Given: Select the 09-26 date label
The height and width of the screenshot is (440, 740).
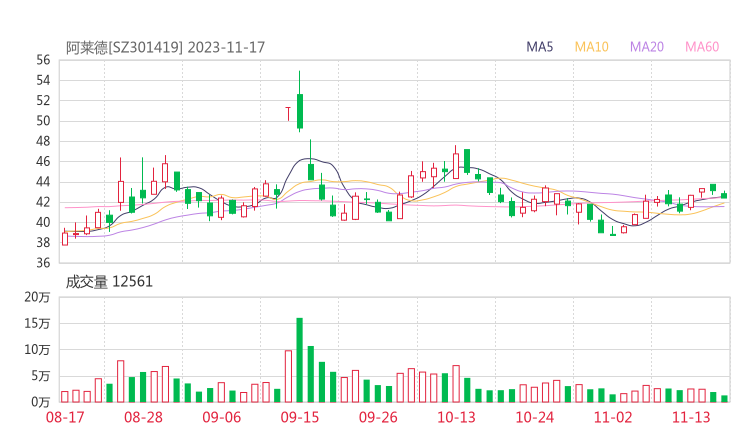Looking at the screenshot, I should (378, 417).
